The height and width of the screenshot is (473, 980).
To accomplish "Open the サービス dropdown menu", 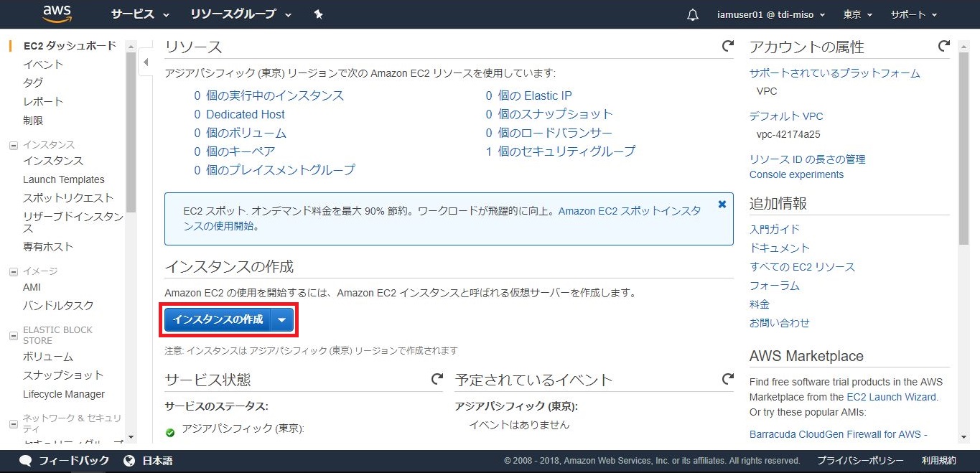I will (140, 14).
